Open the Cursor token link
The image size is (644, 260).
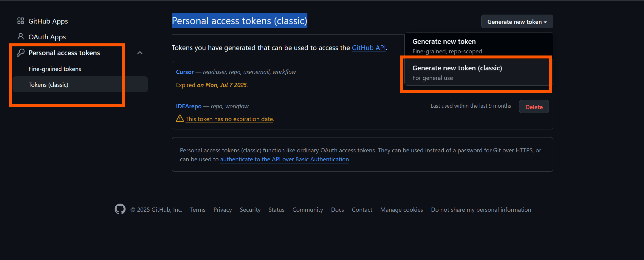coord(185,72)
